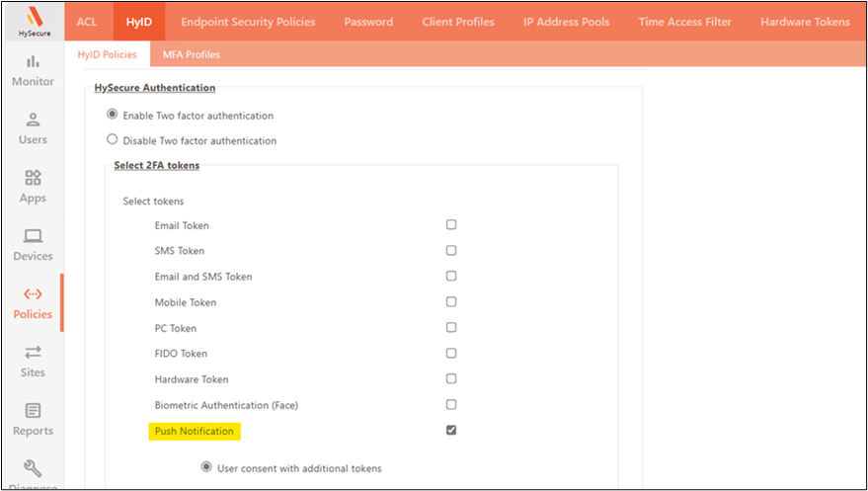This screenshot has width=868, height=491.
Task: Open the Reports sidebar icon
Action: tap(33, 411)
